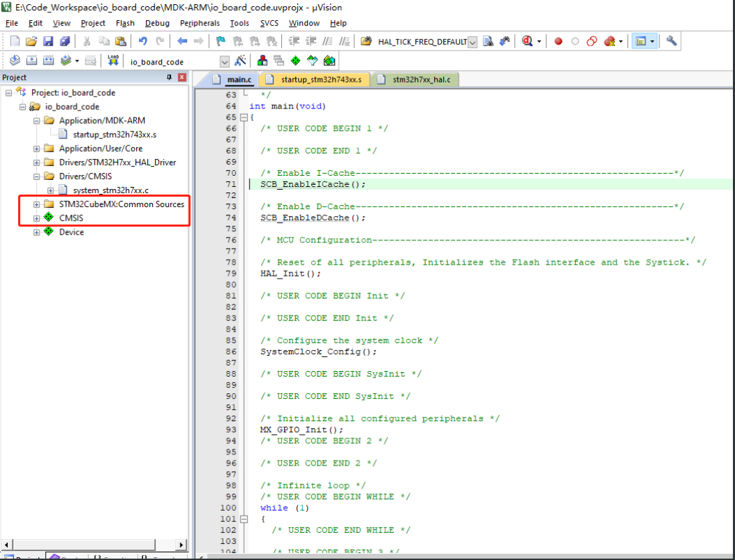Toggle a breakpoint with red dot icon
This screenshot has width=735, height=560.
point(557,41)
